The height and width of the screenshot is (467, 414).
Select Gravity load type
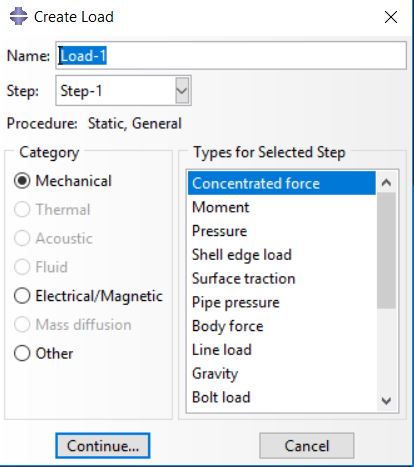[282, 374]
